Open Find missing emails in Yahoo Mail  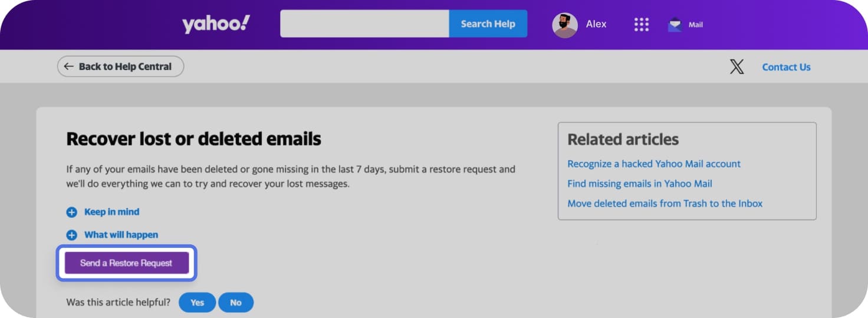639,184
